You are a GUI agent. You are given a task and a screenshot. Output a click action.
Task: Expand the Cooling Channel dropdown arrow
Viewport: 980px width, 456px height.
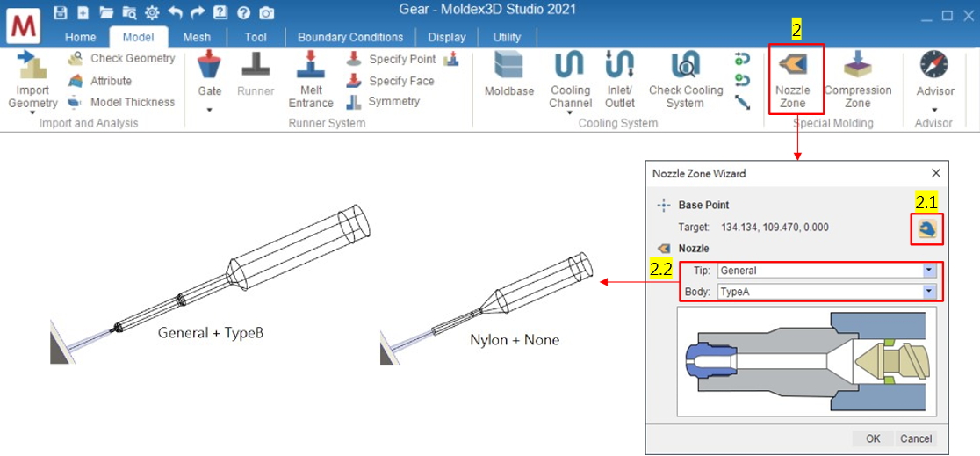pyautogui.click(x=570, y=113)
